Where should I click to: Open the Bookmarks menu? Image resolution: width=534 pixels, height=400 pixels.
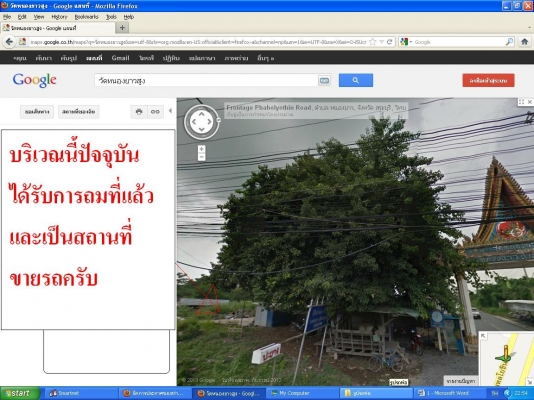(x=87, y=17)
